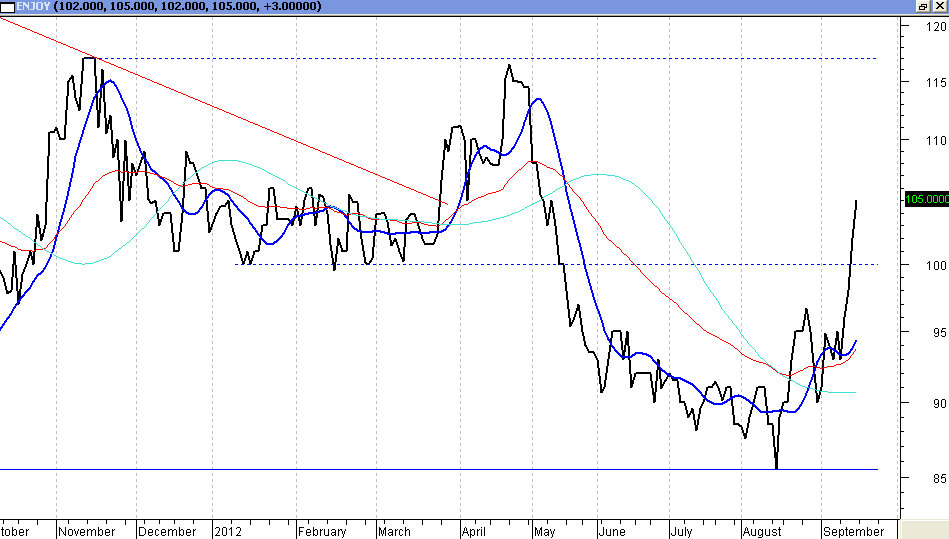Click the September date axis label
This screenshot has width=949, height=539.
[853, 531]
